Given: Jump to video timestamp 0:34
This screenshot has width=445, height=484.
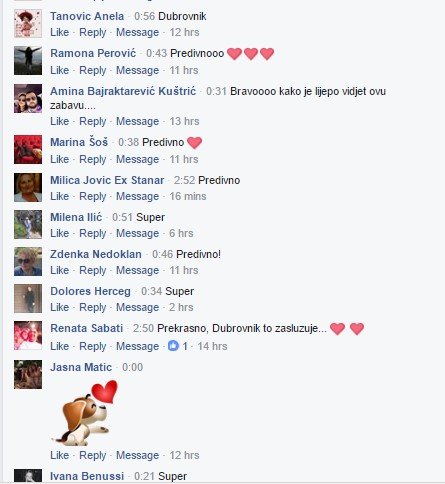Looking at the screenshot, I should click(152, 291).
